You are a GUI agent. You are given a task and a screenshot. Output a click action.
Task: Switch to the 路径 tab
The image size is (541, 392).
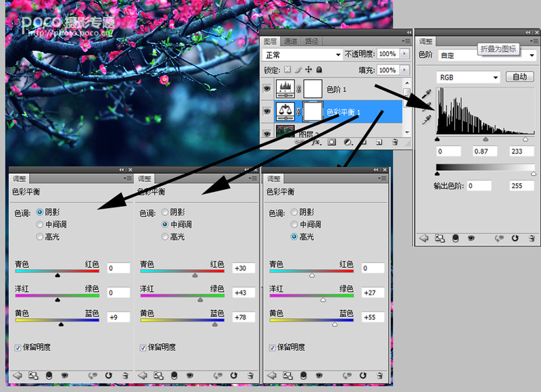tap(312, 41)
